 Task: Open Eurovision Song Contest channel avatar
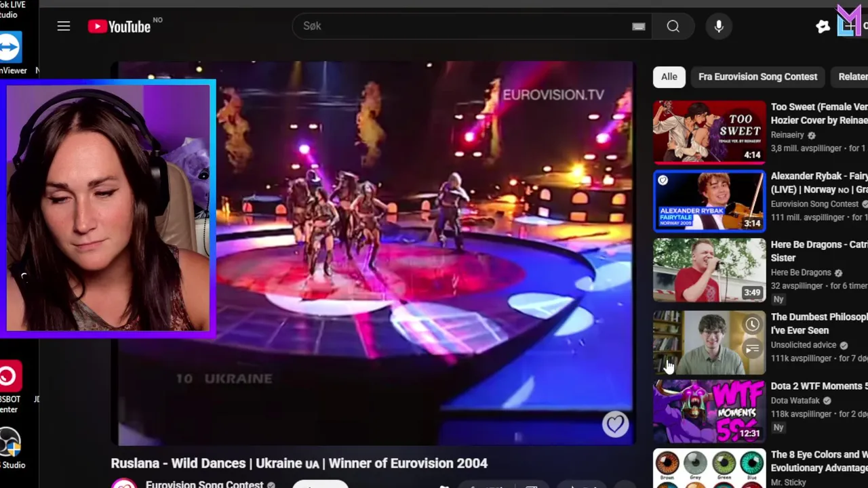pyautogui.click(x=124, y=483)
